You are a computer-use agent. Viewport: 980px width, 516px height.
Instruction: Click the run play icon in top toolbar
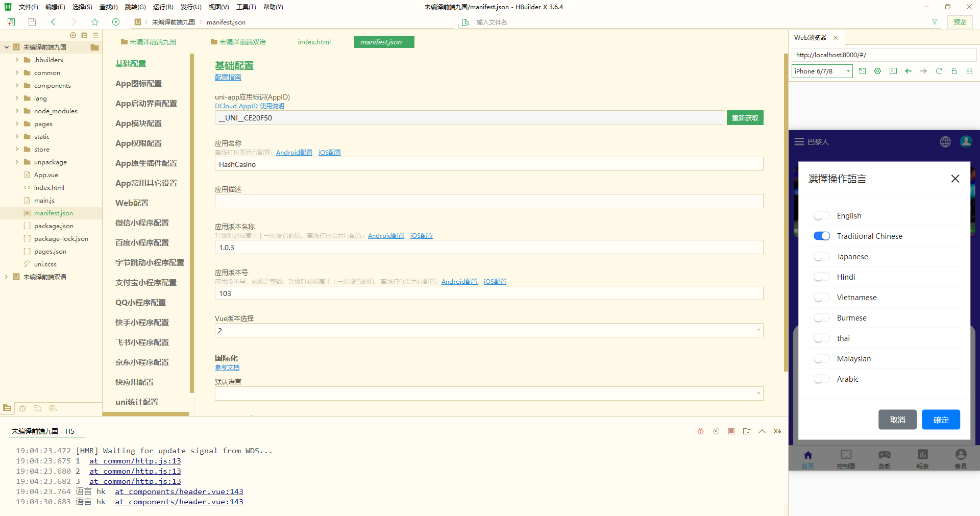[x=116, y=22]
